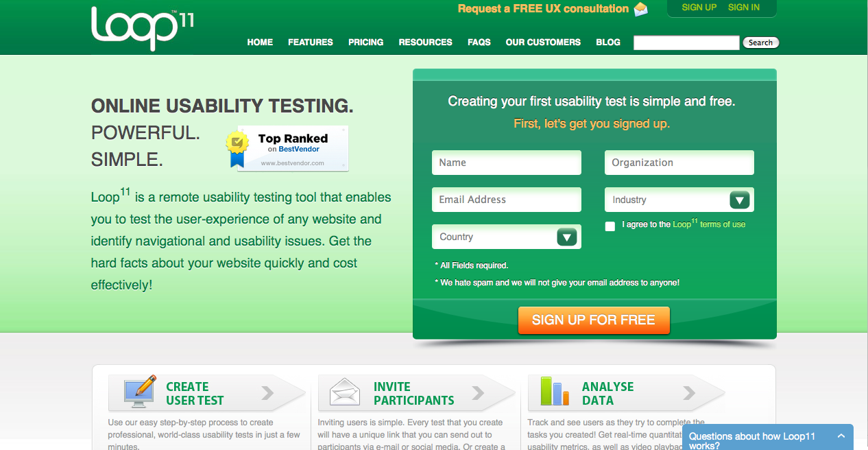
Task: Click the 'We hate spam' notice text
Action: [x=557, y=283]
